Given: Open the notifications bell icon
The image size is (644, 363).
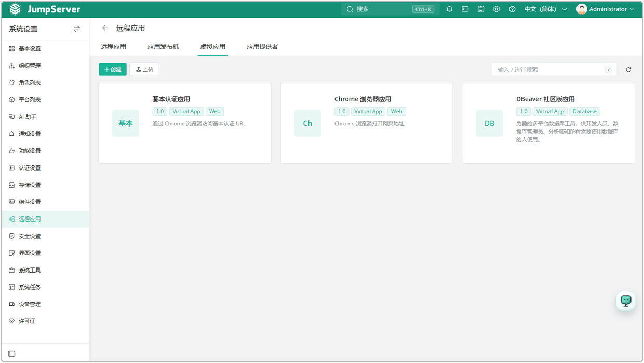Looking at the screenshot, I should click(x=450, y=9).
